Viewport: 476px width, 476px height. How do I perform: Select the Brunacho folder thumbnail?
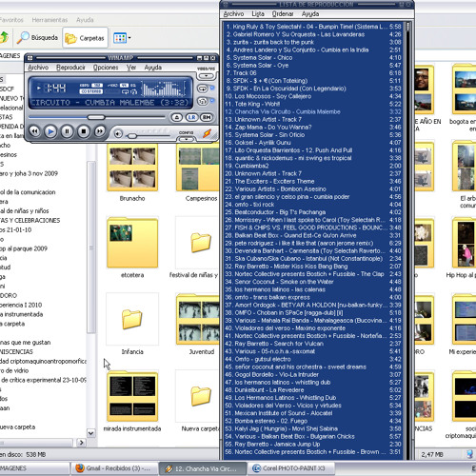click(x=132, y=168)
